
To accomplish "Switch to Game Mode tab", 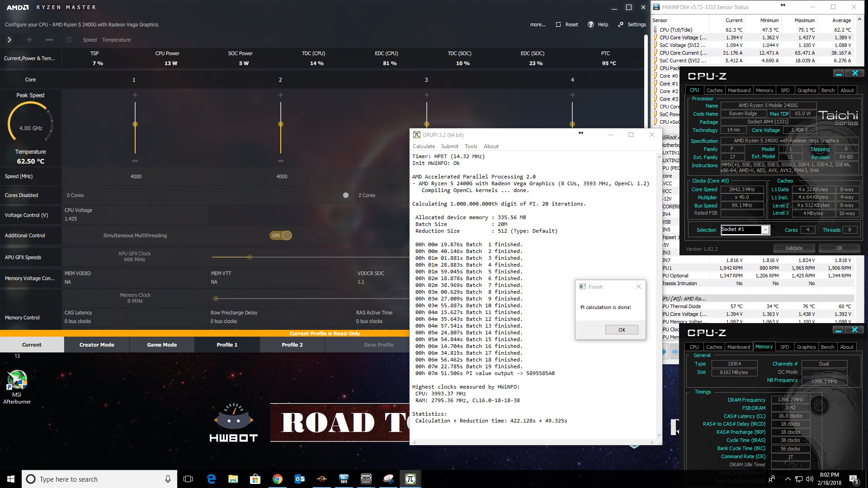I will (162, 345).
